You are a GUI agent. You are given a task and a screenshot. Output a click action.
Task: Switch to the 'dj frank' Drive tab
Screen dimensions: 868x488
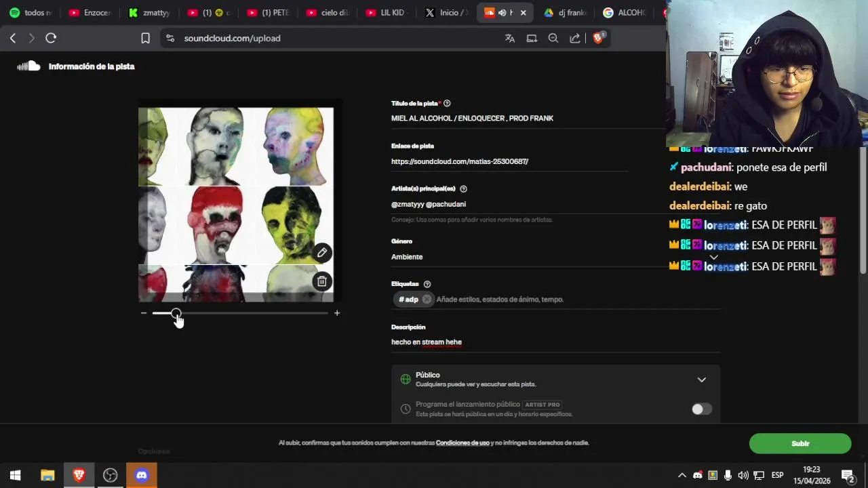tap(565, 13)
